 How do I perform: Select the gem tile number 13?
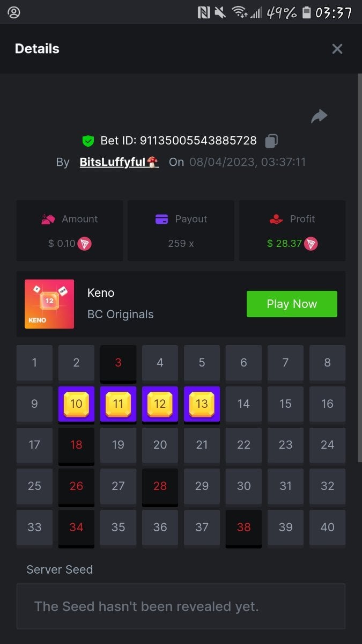click(x=202, y=404)
